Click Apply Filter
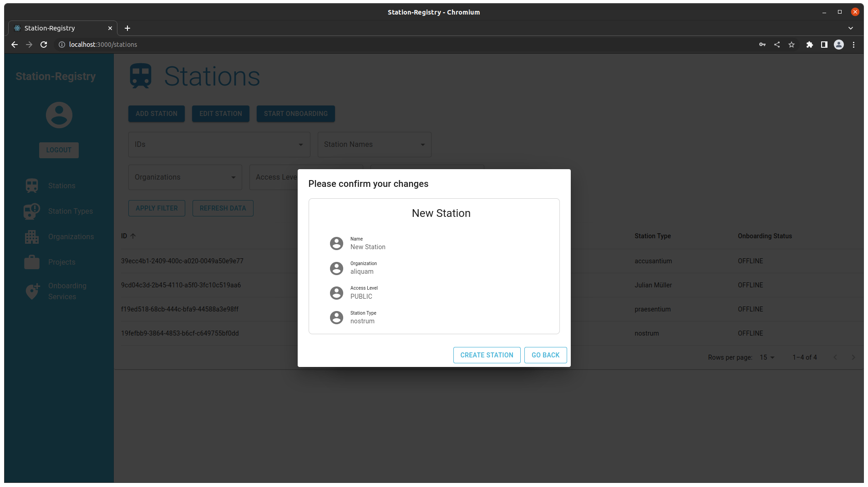This screenshot has width=868, height=487. (x=157, y=208)
